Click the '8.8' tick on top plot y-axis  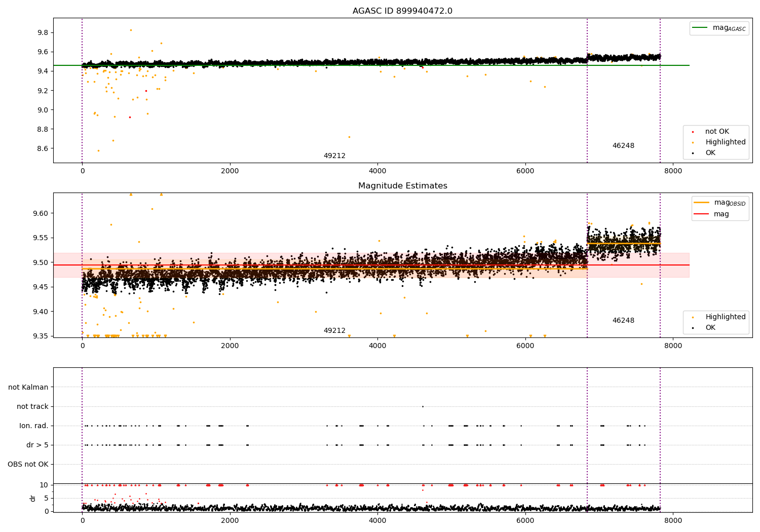point(43,130)
